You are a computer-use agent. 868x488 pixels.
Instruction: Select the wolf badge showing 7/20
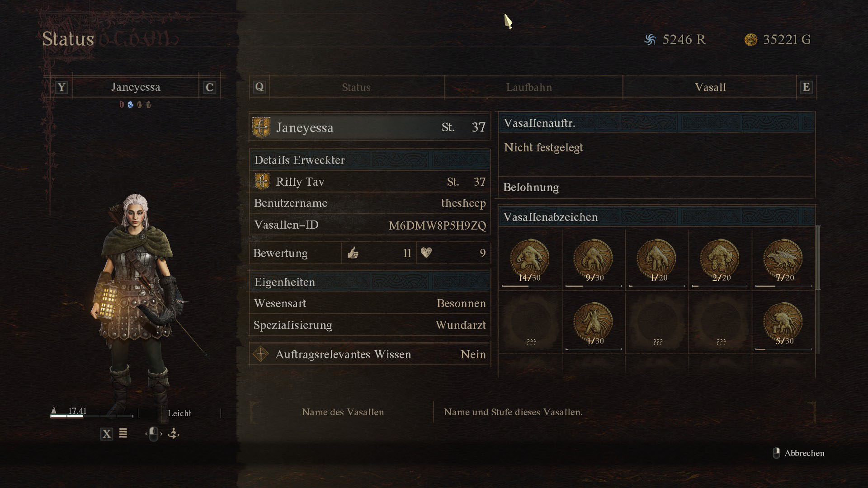pyautogui.click(x=783, y=259)
